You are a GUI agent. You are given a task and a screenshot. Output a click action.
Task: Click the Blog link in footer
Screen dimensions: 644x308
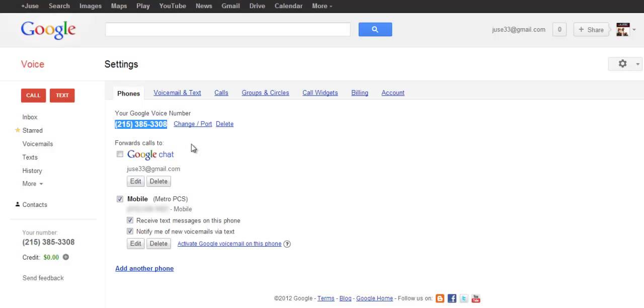(x=345, y=298)
